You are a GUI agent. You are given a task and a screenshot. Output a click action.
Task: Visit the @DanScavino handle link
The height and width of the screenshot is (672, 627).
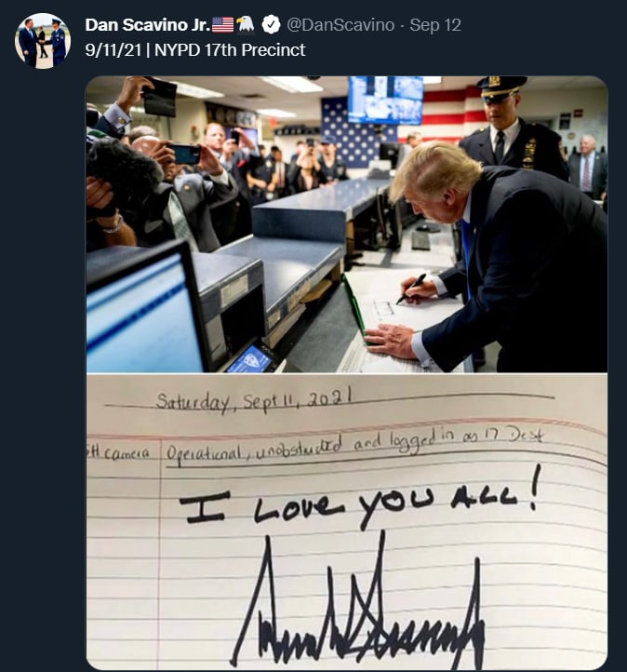(340, 25)
